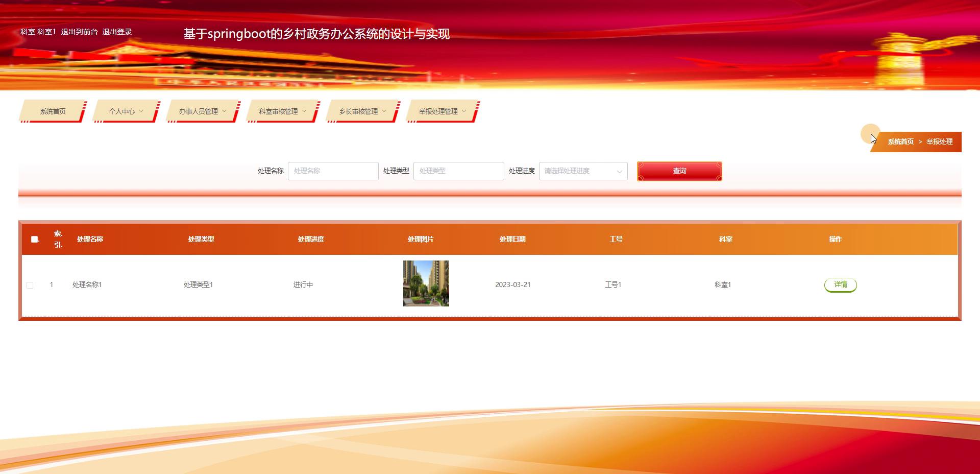980x474 pixels.
Task: Open the 举报处理管理 menu
Action: (x=443, y=111)
